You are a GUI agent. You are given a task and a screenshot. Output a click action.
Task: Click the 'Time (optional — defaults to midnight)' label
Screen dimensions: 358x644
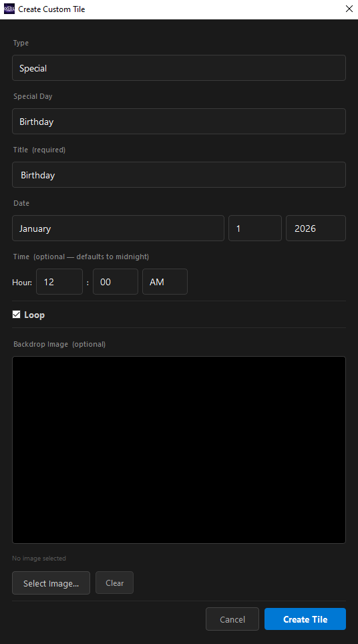pos(81,257)
